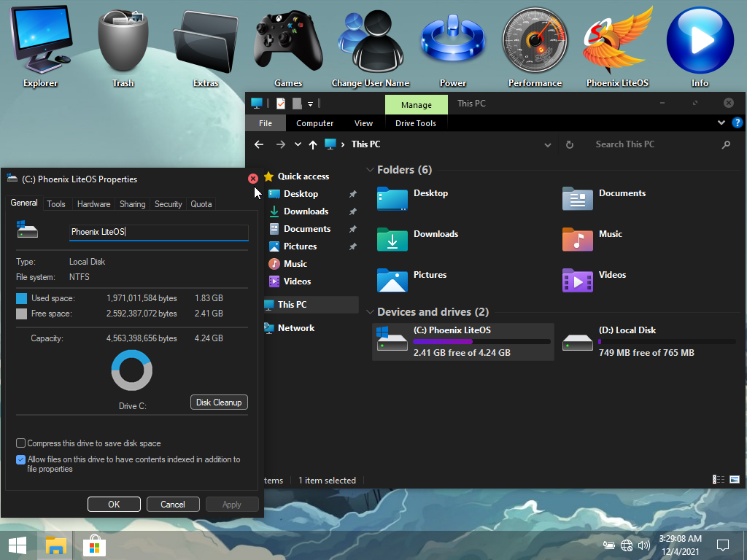Go forward in This PC window
The image size is (747, 560).
[x=281, y=144]
